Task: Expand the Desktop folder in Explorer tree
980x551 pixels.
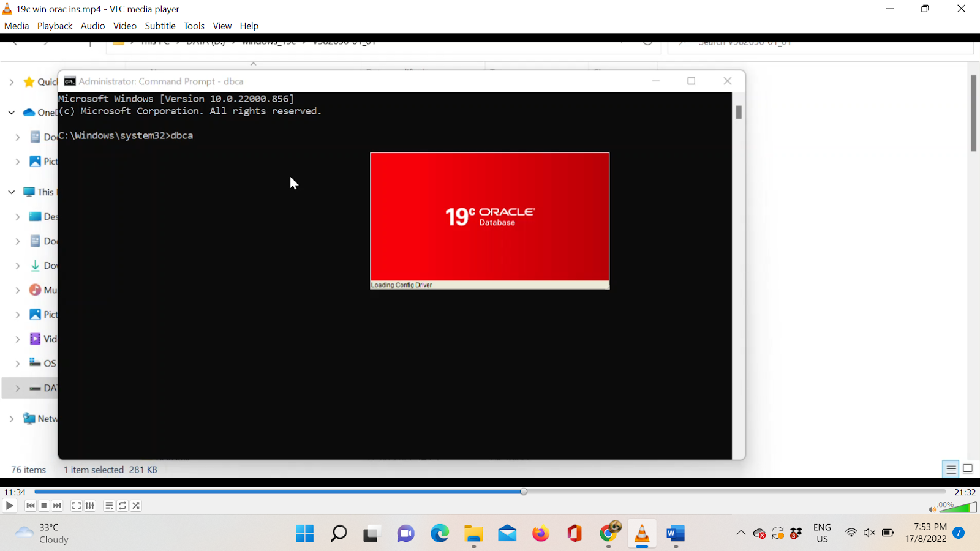Action: coord(18,217)
